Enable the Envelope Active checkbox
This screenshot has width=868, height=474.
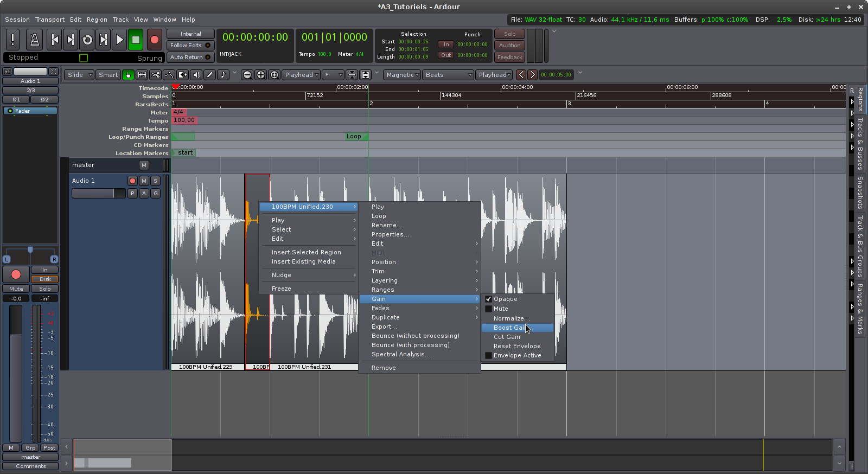[488, 356]
